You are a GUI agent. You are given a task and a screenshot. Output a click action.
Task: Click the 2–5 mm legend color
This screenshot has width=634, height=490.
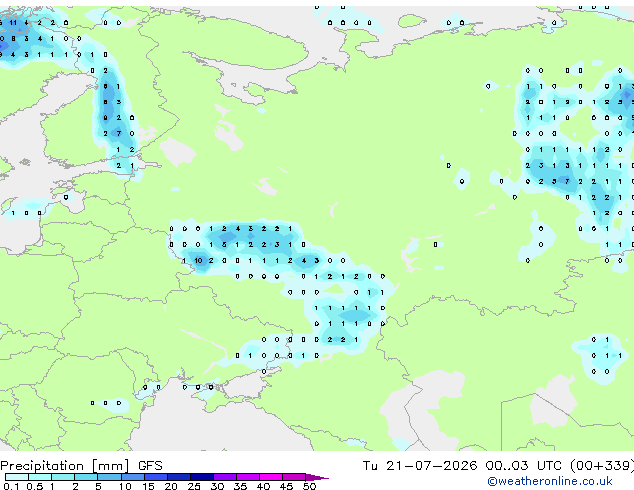click(x=86, y=477)
